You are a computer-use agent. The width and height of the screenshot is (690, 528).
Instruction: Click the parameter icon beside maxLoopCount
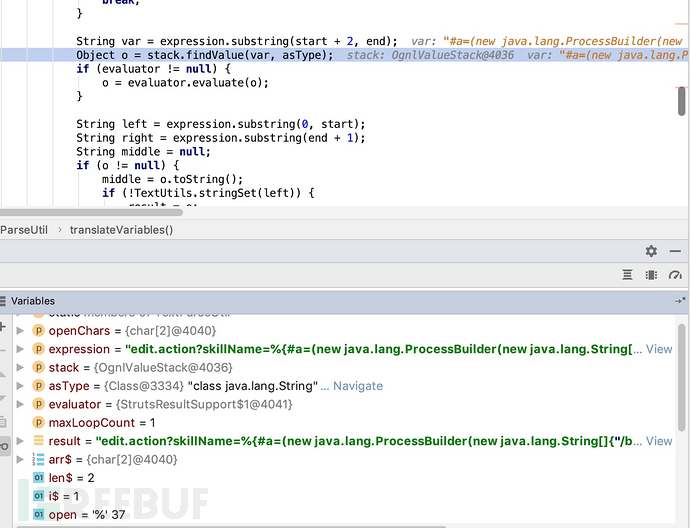click(39, 422)
